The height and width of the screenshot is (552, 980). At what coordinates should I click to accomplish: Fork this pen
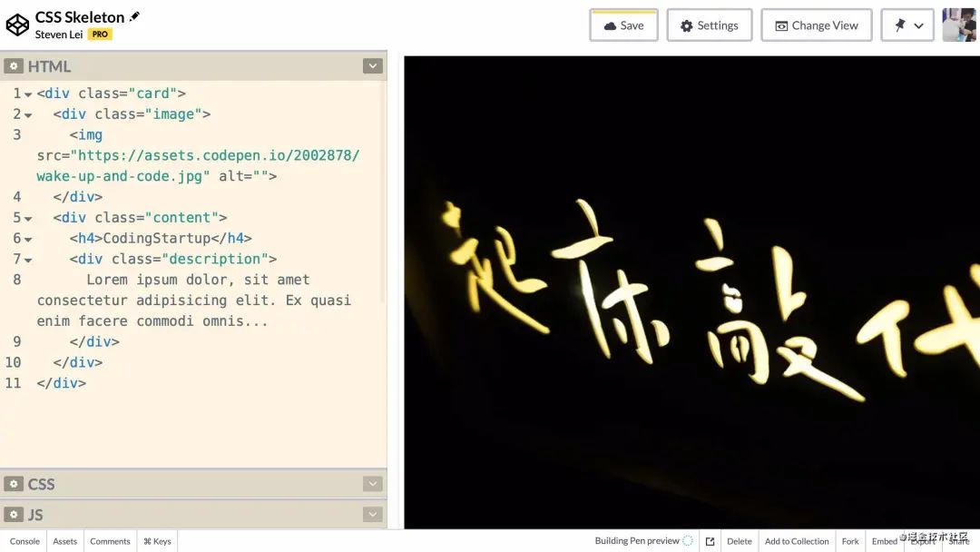(x=850, y=540)
